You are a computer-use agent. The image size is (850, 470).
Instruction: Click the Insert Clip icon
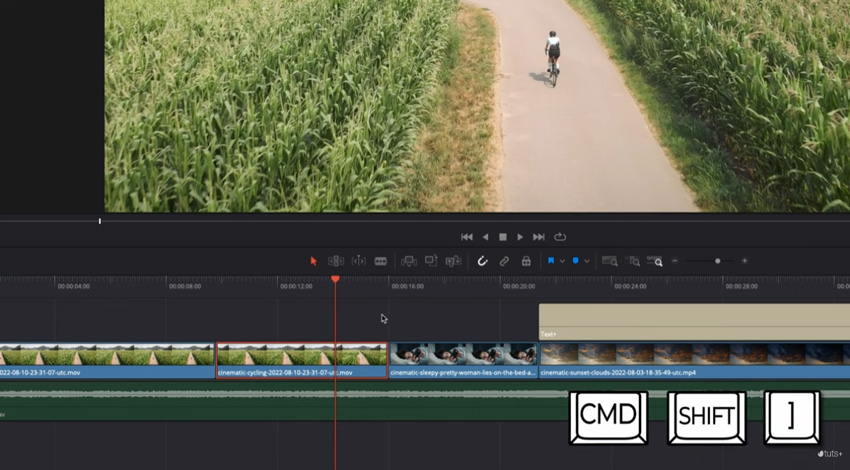pos(409,261)
